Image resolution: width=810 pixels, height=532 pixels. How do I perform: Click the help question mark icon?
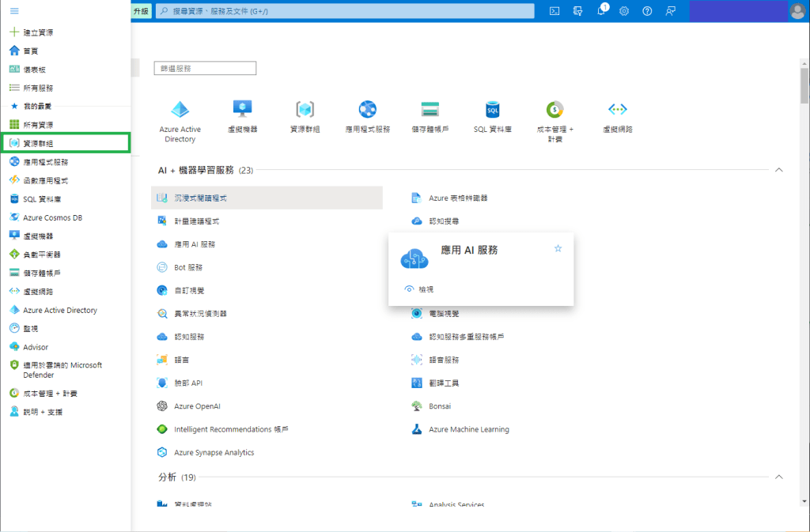point(647,11)
